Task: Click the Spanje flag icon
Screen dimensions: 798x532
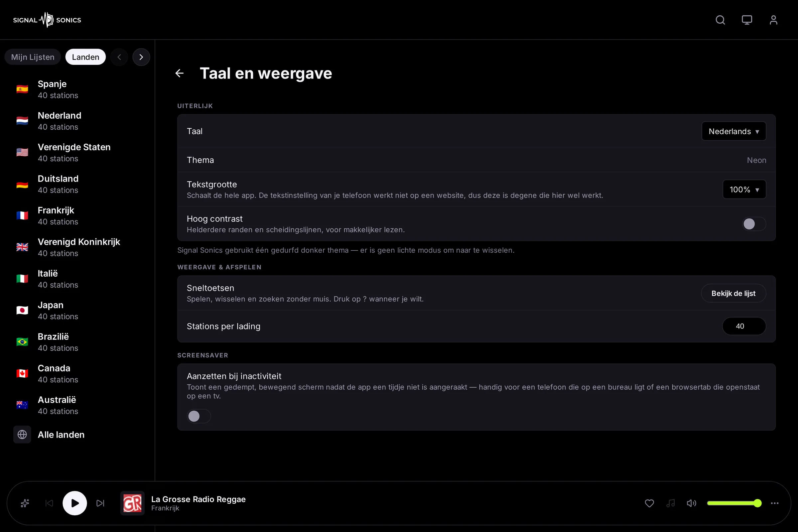Action: click(x=22, y=89)
